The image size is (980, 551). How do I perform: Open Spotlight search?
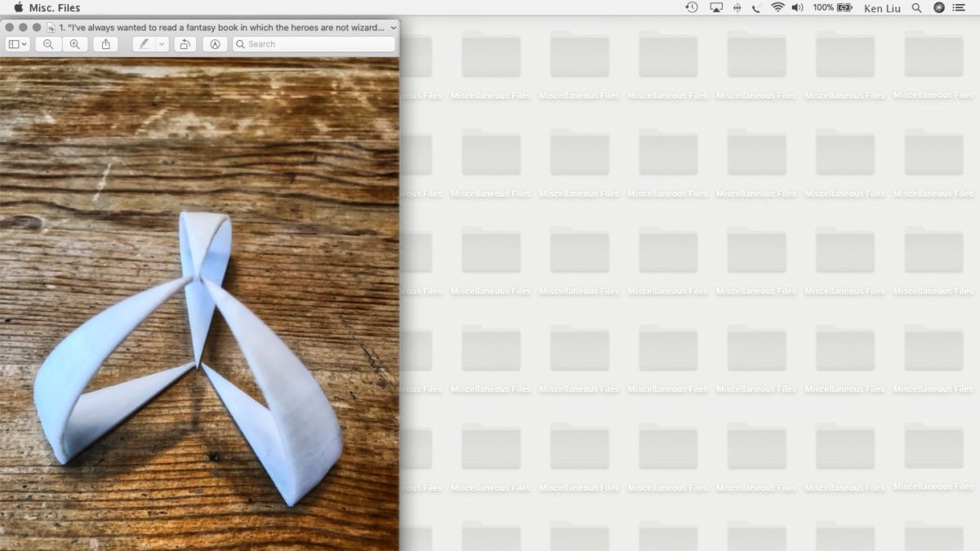pyautogui.click(x=916, y=7)
